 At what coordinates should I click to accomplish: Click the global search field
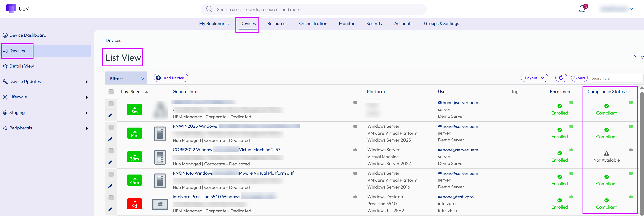314,9
